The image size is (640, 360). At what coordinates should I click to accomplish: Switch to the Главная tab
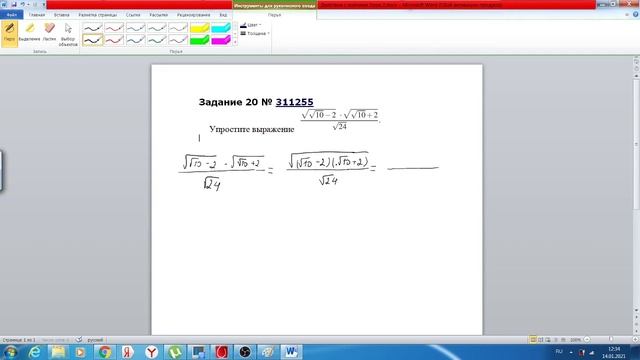37,15
